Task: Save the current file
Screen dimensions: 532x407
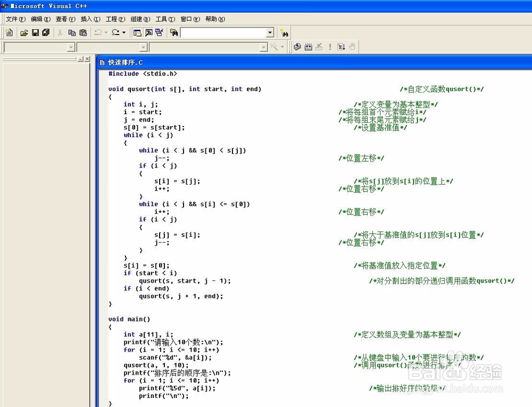Action: click(35, 33)
